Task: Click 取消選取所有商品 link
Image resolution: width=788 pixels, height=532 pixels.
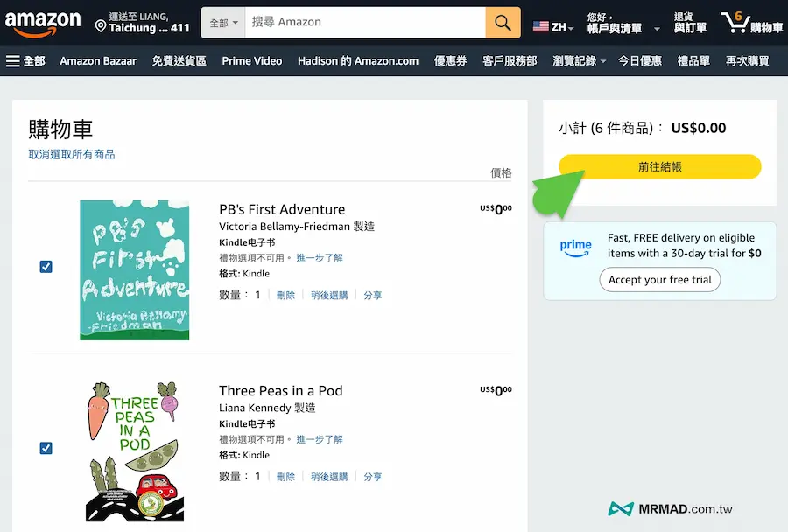Action: click(72, 154)
